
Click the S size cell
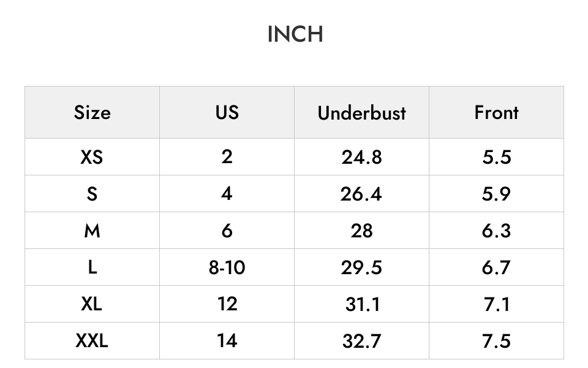click(92, 193)
